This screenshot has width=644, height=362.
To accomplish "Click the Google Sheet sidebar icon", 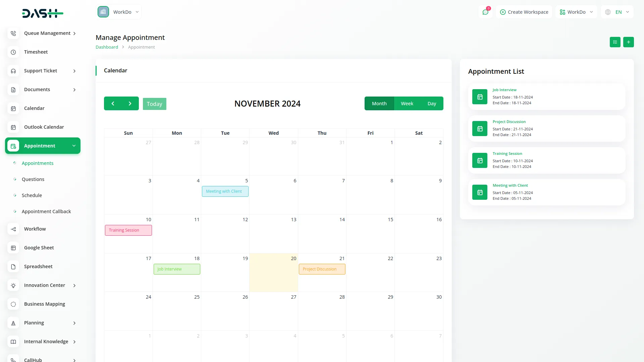I will (13, 248).
